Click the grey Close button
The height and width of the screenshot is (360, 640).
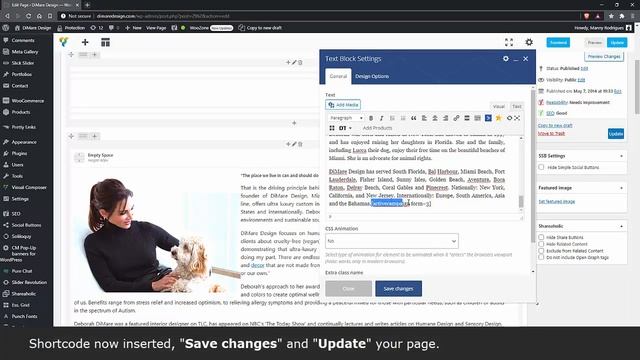pyautogui.click(x=348, y=289)
